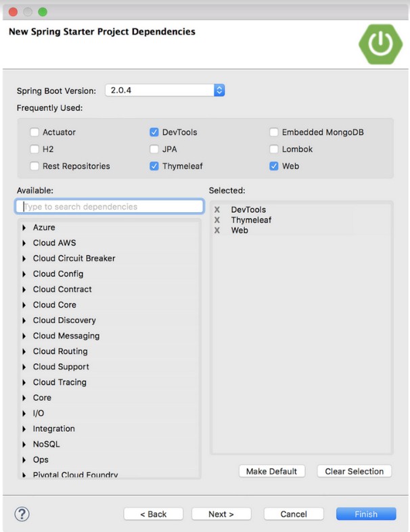410x532 pixels.
Task: Expand the Cloud AWS category
Action: pyautogui.click(x=24, y=243)
